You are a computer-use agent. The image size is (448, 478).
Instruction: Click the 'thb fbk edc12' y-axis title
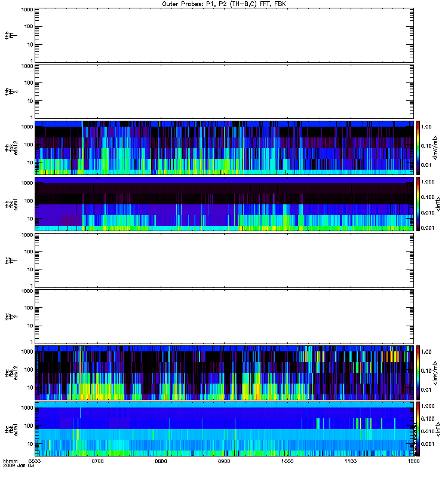tap(11, 148)
